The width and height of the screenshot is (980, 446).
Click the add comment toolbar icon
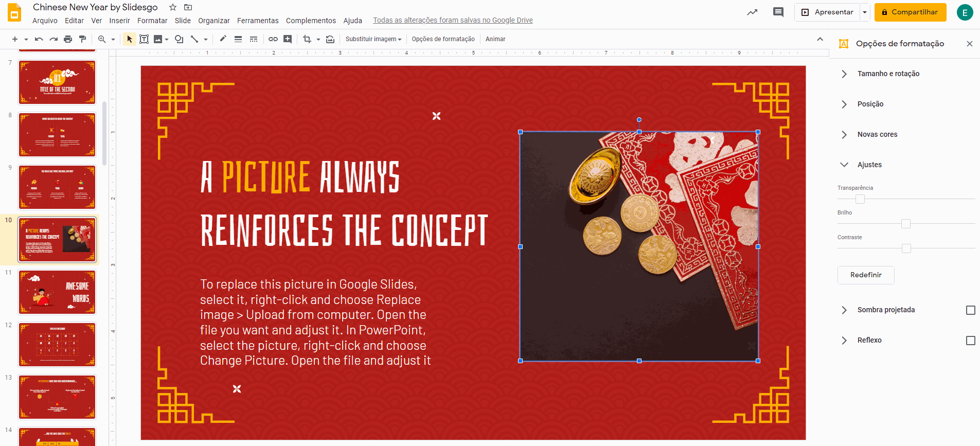pyautogui.click(x=288, y=39)
